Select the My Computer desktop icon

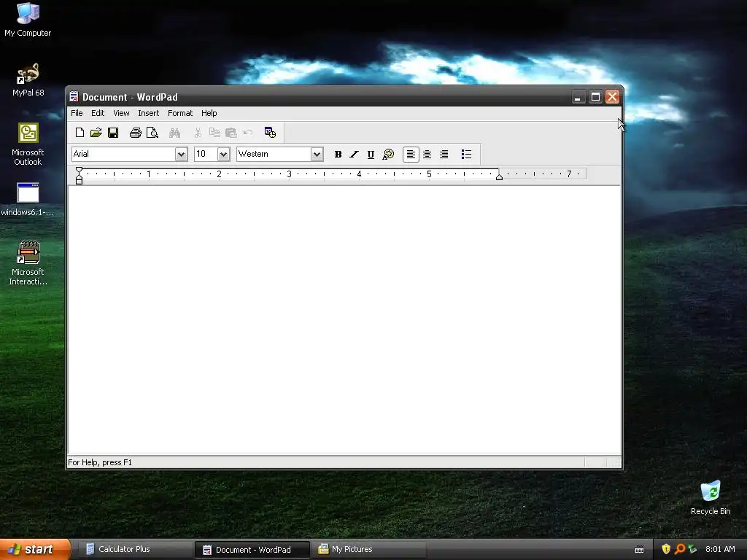(28, 20)
